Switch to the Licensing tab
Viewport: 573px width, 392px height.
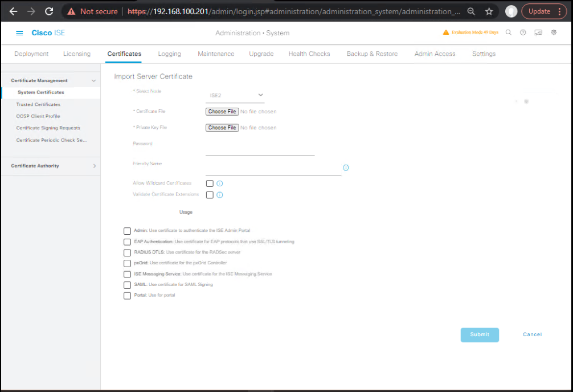(x=77, y=54)
